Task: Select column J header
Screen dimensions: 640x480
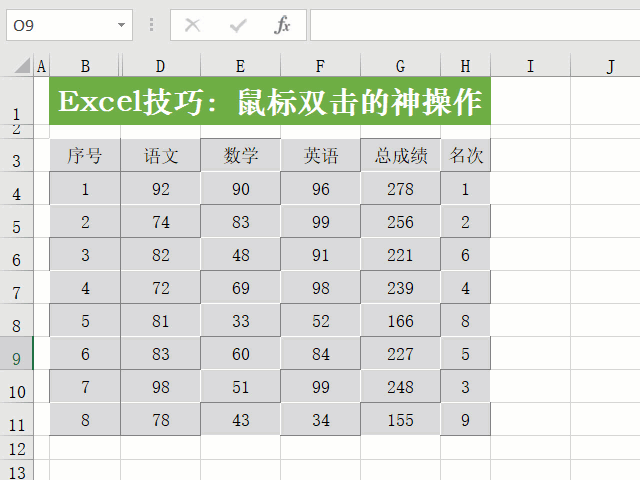Action: pyautogui.click(x=605, y=66)
